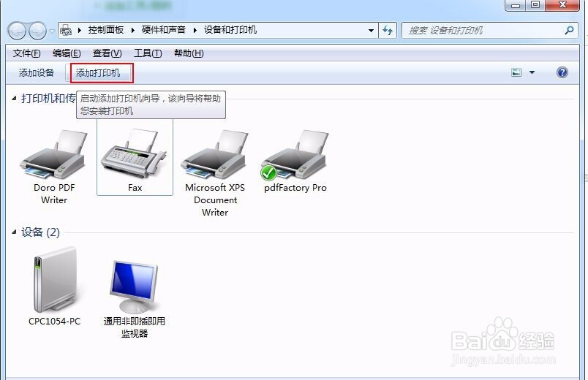This screenshot has width=588, height=380.
Task: Select the pdfFactory Pro default printer icon
Action: coord(295,154)
